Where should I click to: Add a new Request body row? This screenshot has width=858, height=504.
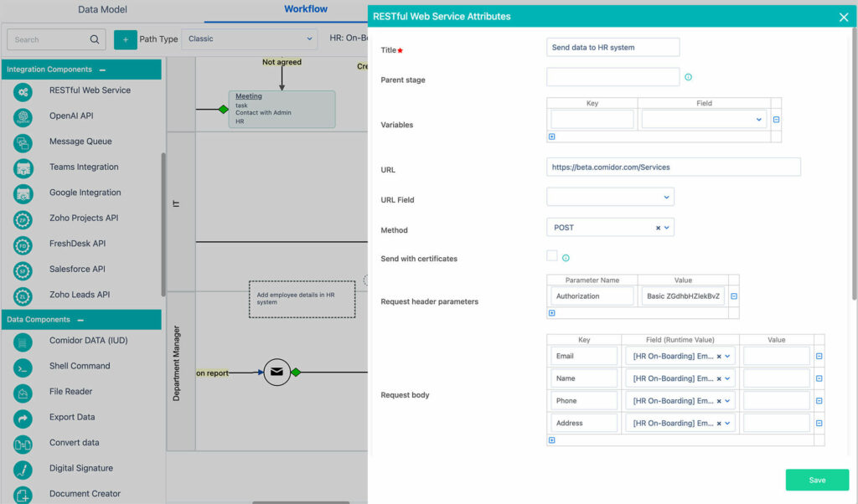pyautogui.click(x=551, y=440)
